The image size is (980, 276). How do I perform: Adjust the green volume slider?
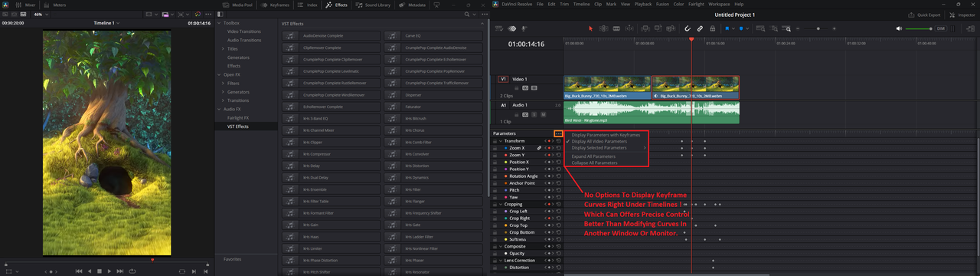tap(919, 28)
